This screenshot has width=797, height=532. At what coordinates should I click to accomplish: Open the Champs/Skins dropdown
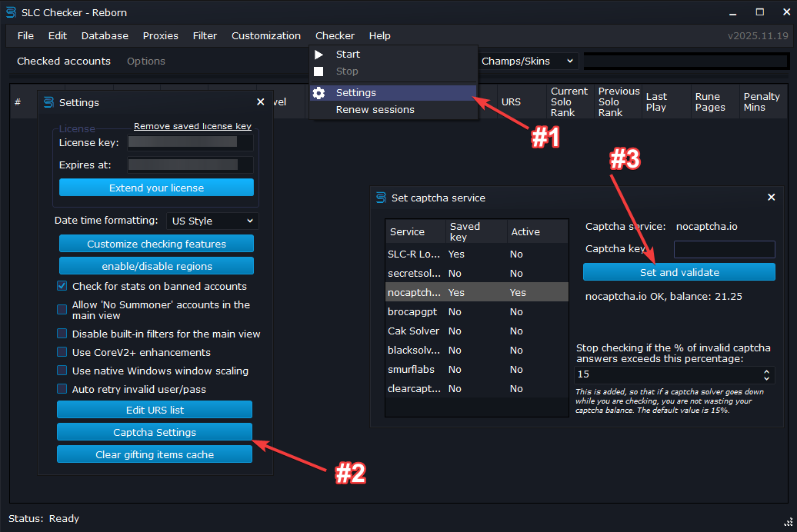coord(527,61)
